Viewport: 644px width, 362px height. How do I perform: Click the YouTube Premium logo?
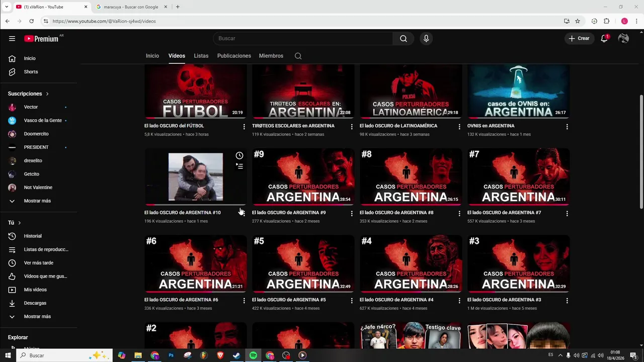(41, 39)
